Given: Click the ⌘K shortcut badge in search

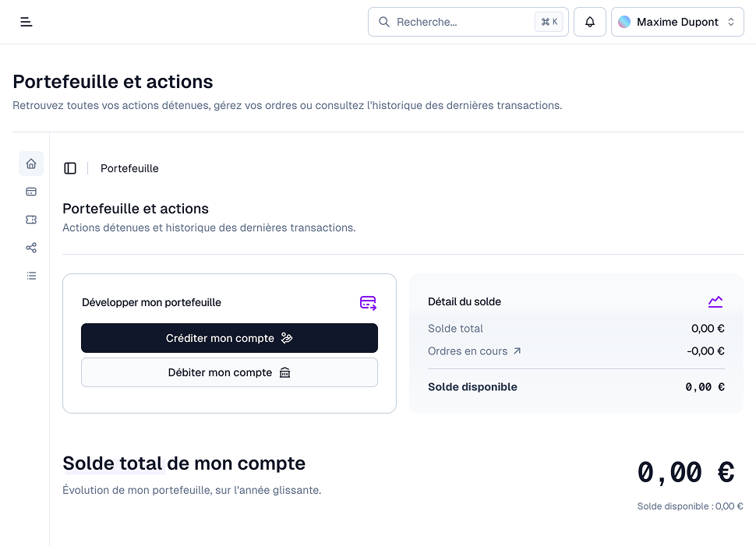Looking at the screenshot, I should point(549,22).
